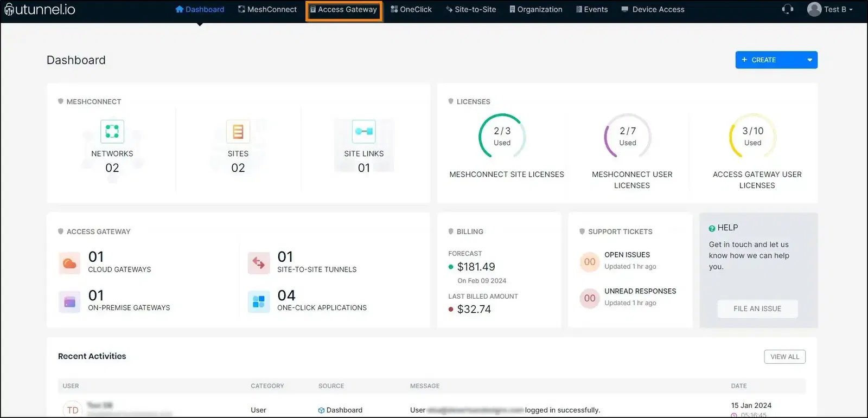Click Dashboard source in activity row
This screenshot has width=868, height=418.
(340, 410)
